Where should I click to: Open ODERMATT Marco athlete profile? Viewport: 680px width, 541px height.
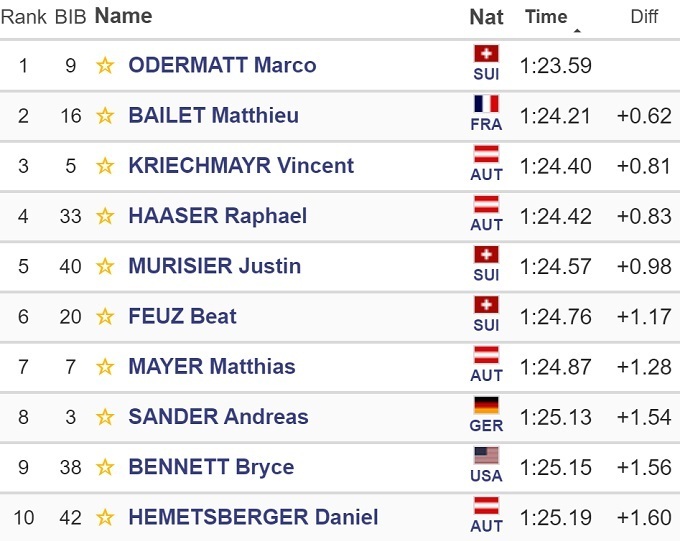(222, 66)
